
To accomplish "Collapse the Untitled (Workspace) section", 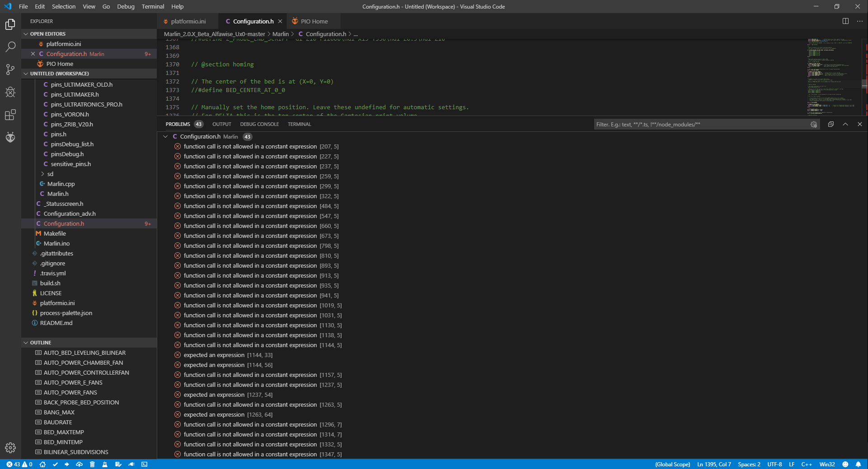I will pos(89,74).
